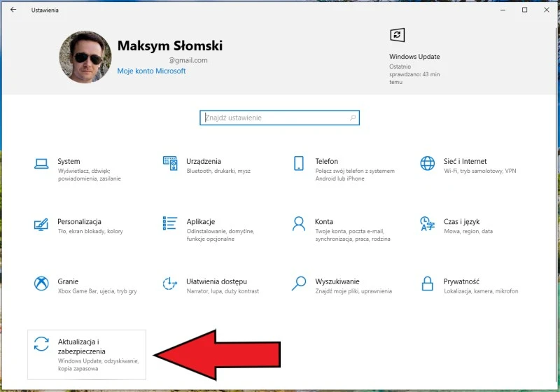Click the search magnifier inside search box

click(353, 118)
